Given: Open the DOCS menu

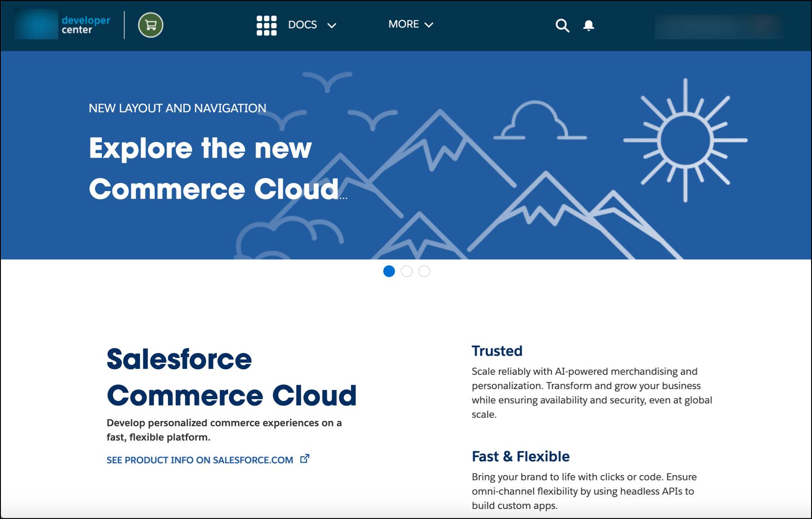Looking at the screenshot, I should (302, 25).
